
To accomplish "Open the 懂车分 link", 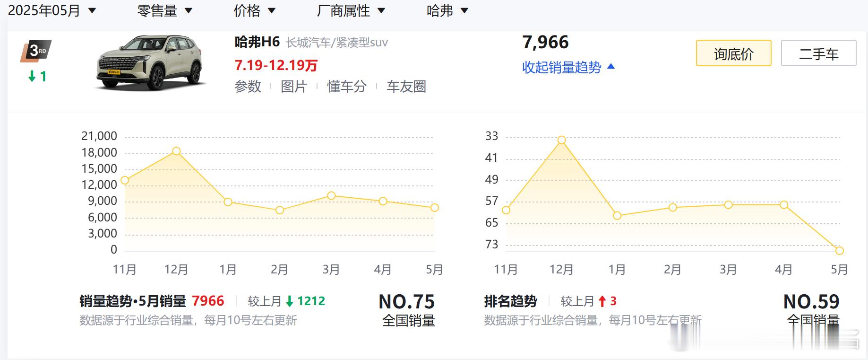I will (347, 87).
